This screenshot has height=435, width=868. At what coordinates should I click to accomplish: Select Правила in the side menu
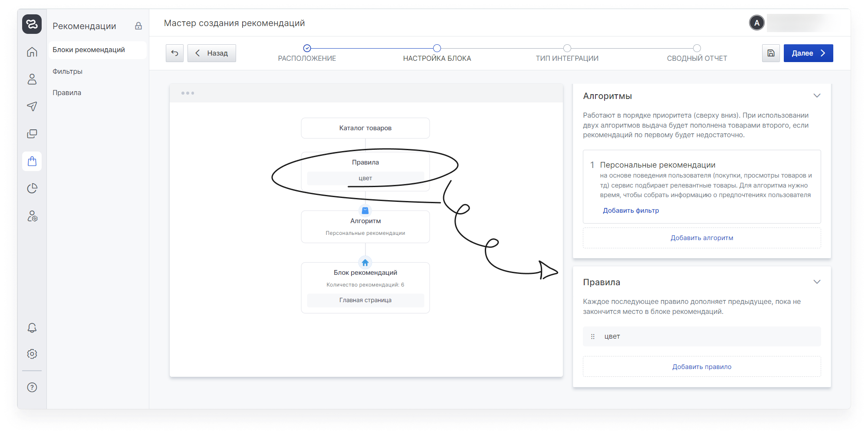pyautogui.click(x=67, y=92)
